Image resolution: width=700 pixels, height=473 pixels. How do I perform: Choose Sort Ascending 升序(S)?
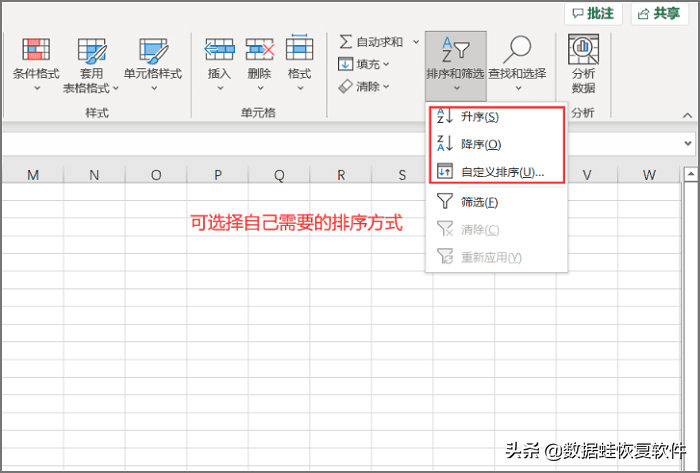click(496, 117)
